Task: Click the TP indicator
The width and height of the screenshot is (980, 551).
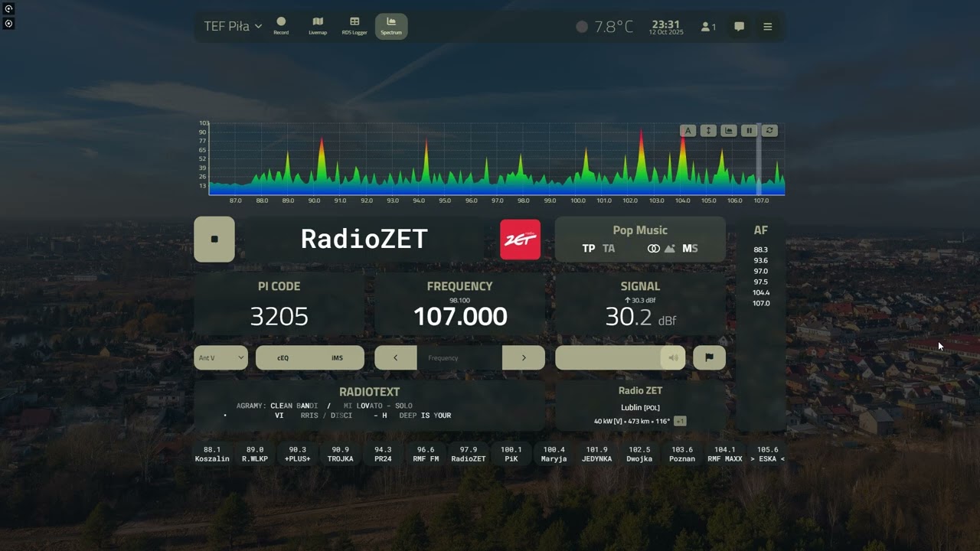Action: pyautogui.click(x=589, y=249)
